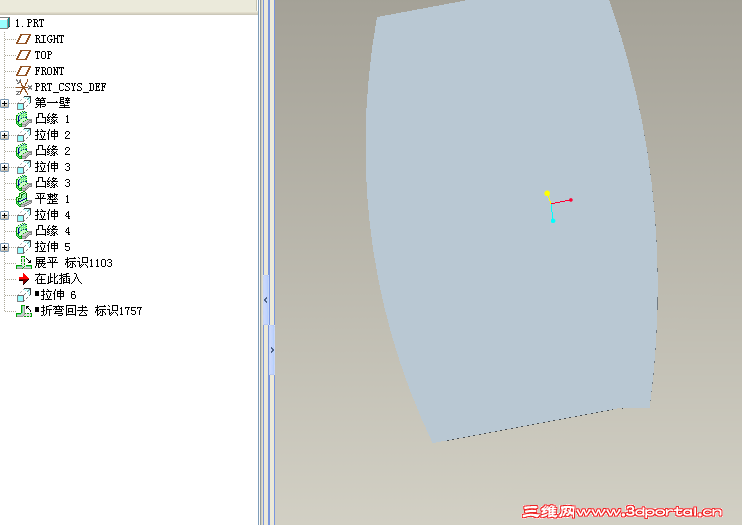Image resolution: width=742 pixels, height=525 pixels.
Task: Select the FRONT label in tree
Action: click(x=49, y=71)
